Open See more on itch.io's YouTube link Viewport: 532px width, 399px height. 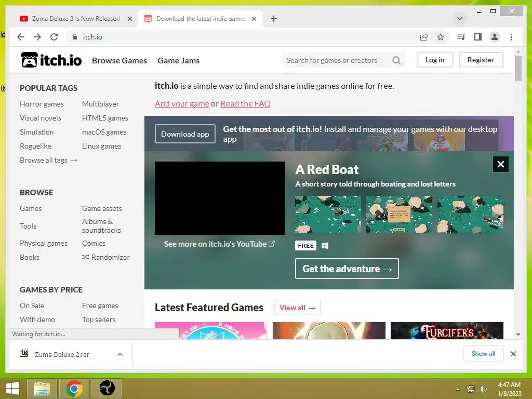point(219,244)
